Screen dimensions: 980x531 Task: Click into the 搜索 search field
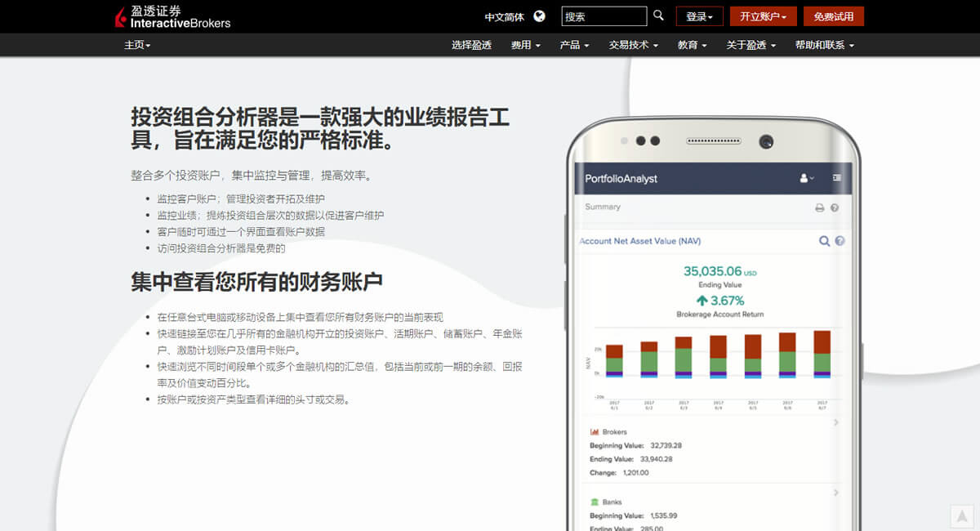(x=603, y=16)
